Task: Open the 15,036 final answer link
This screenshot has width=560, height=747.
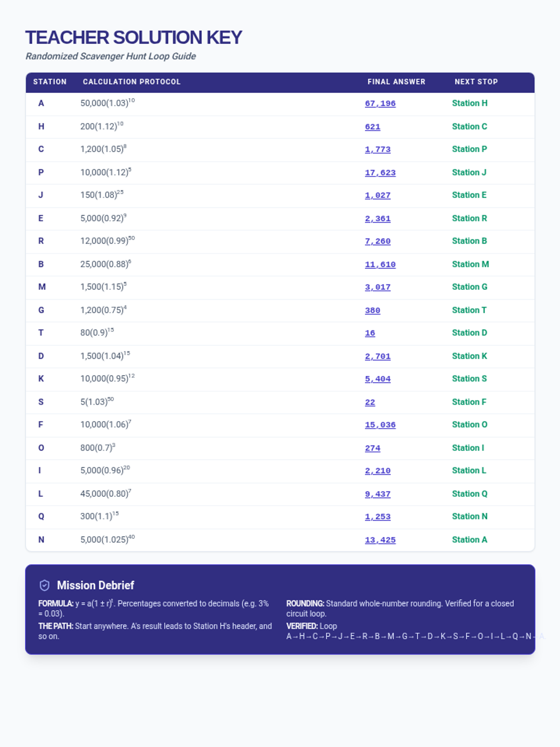Action: click(380, 425)
